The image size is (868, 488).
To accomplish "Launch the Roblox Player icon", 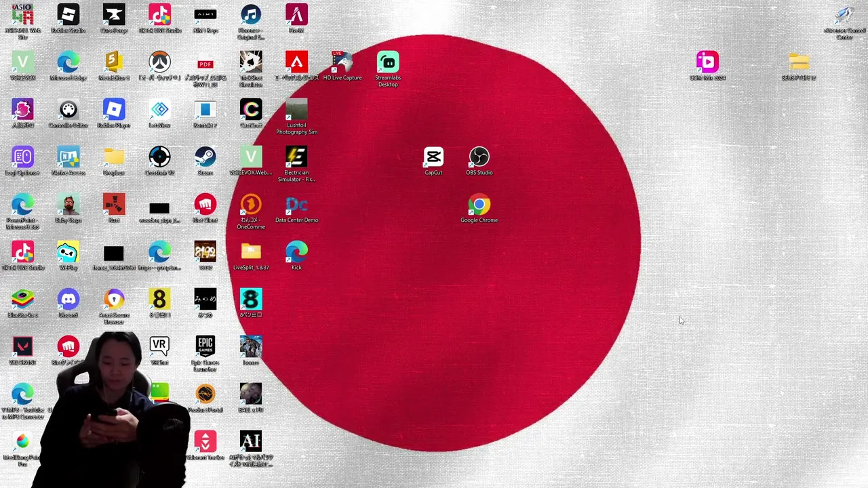I will (114, 110).
